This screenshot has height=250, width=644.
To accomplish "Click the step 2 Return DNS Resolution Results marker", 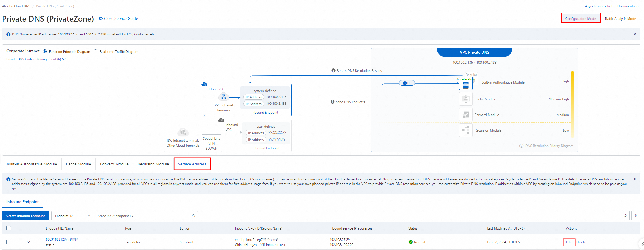I will [333, 70].
